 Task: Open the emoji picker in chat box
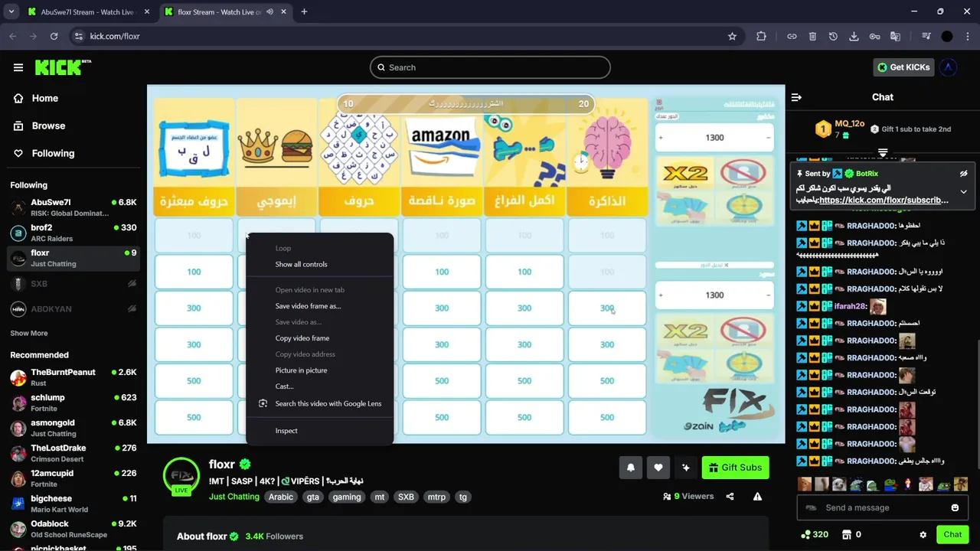[x=955, y=507]
